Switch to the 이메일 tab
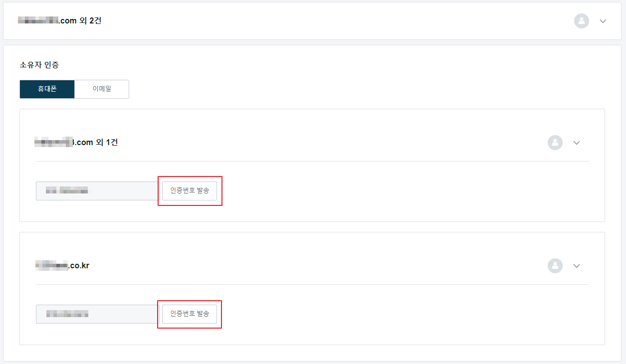 point(102,89)
